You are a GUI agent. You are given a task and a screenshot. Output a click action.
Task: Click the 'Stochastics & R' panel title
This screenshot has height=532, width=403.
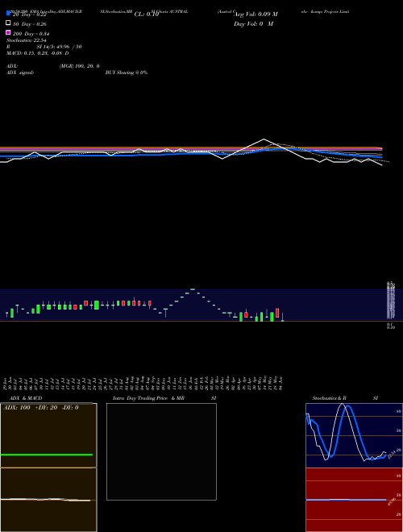pos(329,398)
